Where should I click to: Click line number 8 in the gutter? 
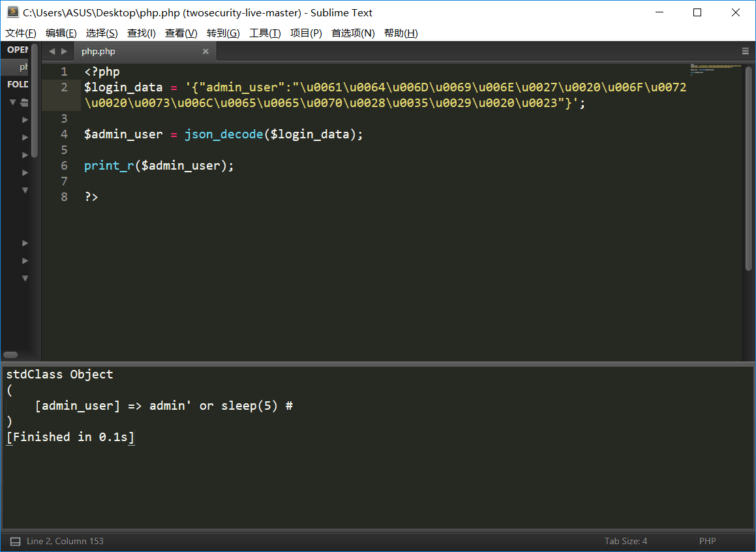64,197
